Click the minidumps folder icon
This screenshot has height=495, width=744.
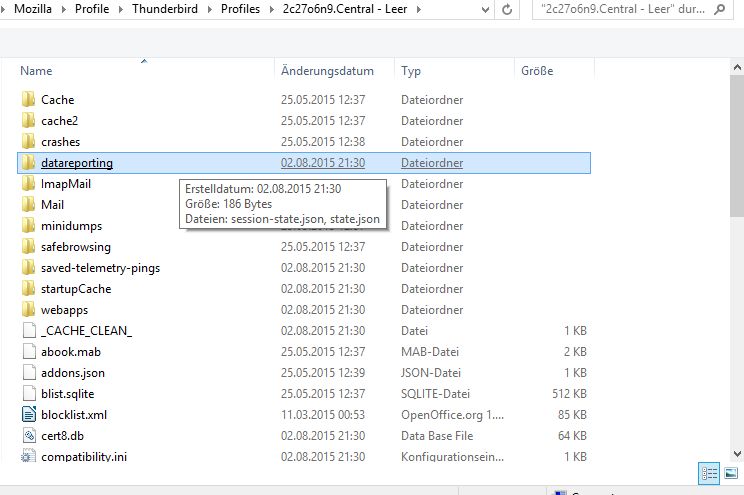tap(28, 225)
